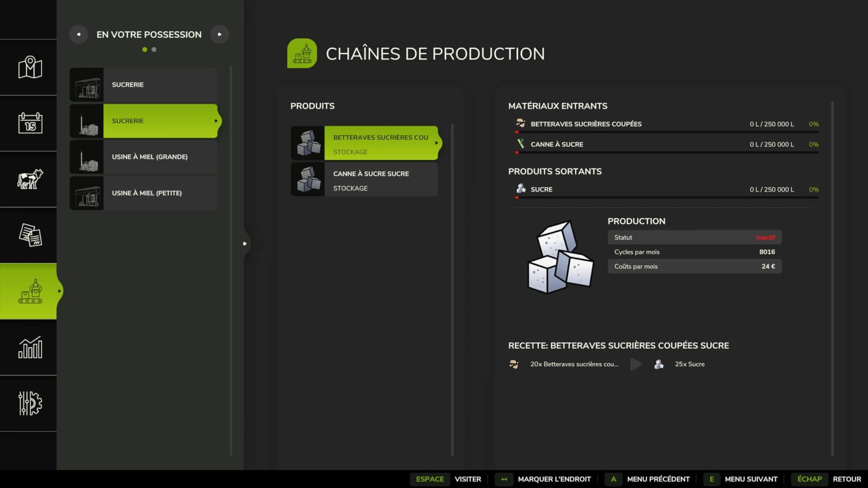Open the calendar sidebar icon

(x=30, y=123)
